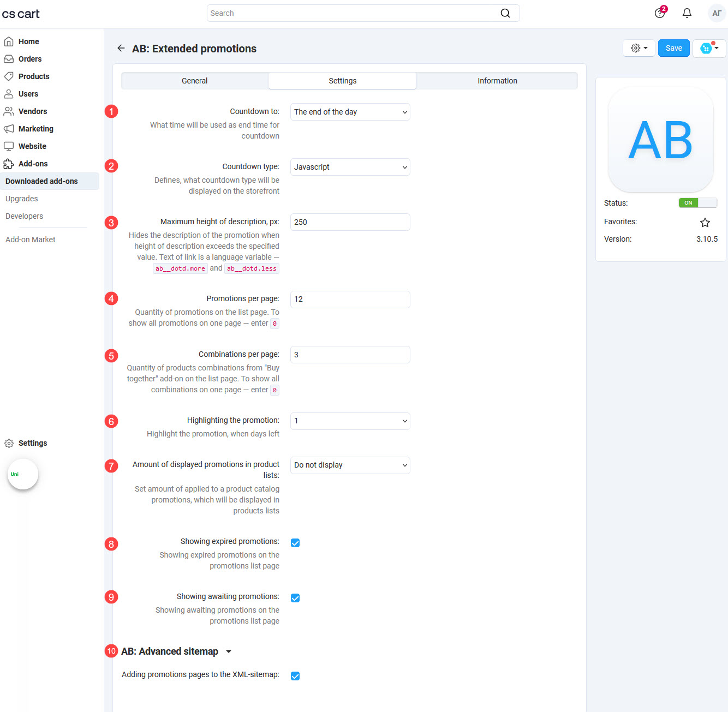
Task: Open the Countdown to dropdown
Action: point(350,112)
